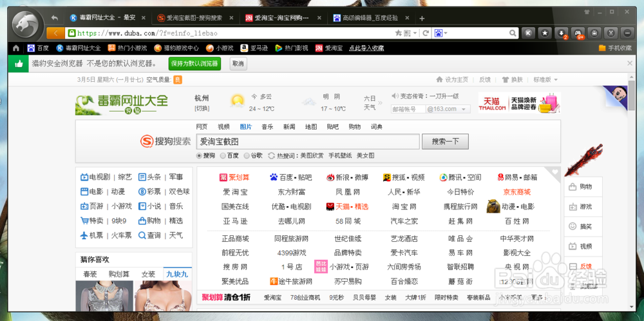Bookmark this page with the star-plus icon

[397, 33]
